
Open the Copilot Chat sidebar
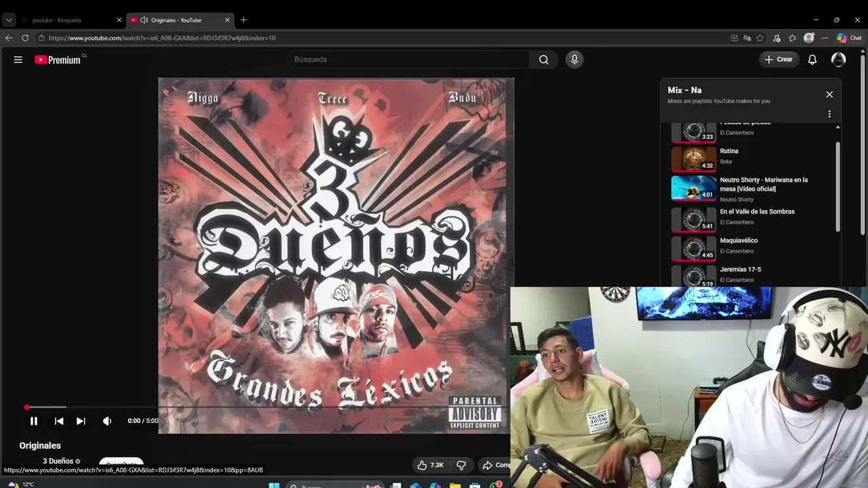(850, 38)
